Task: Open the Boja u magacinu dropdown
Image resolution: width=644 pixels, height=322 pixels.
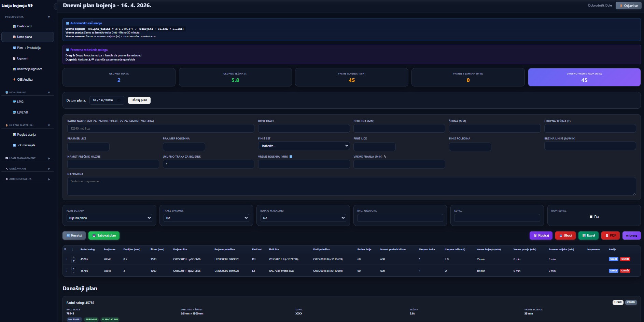Action: [303, 218]
